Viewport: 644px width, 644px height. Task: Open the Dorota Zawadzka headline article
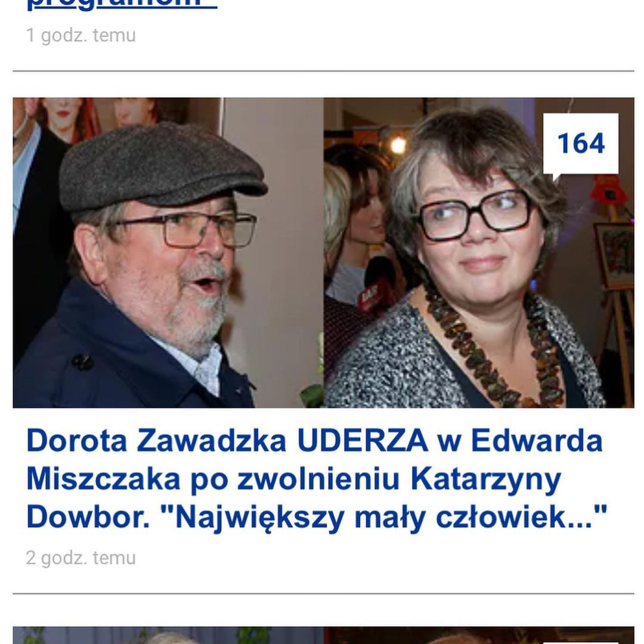click(x=316, y=478)
